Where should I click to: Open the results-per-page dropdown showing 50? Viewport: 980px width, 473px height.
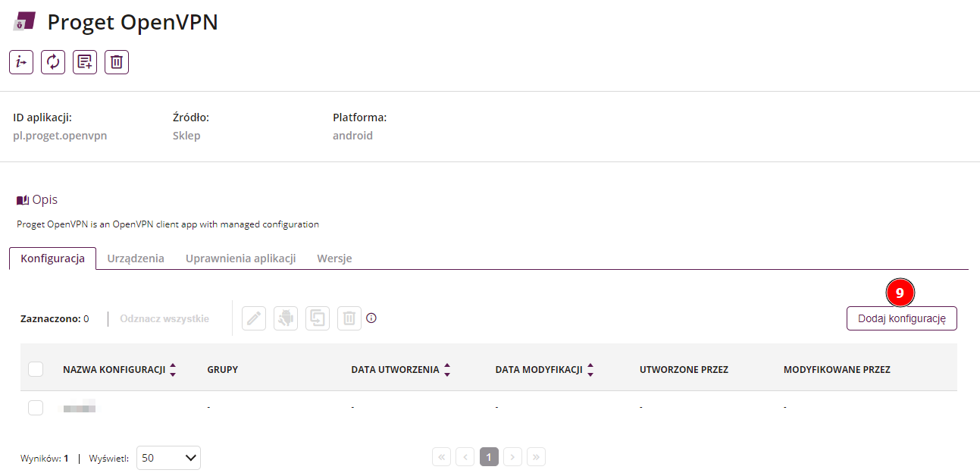(168, 458)
